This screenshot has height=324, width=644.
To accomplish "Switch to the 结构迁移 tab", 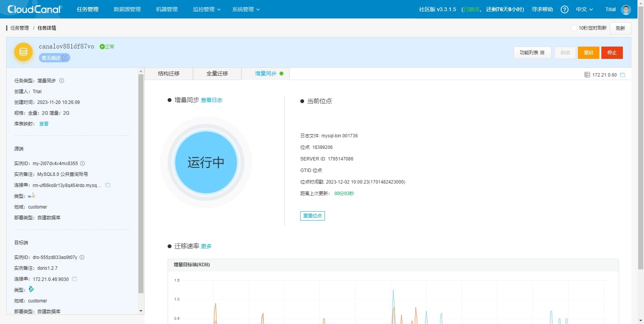I will point(169,73).
